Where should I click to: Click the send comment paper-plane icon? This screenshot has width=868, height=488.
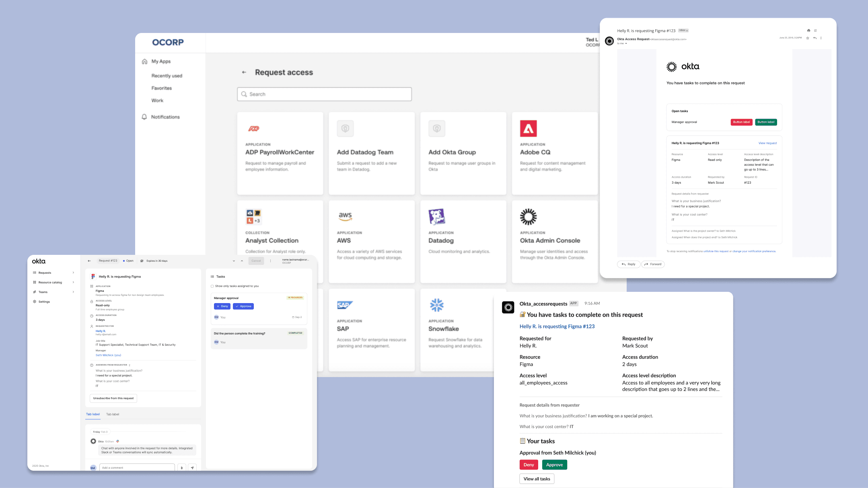point(192,467)
